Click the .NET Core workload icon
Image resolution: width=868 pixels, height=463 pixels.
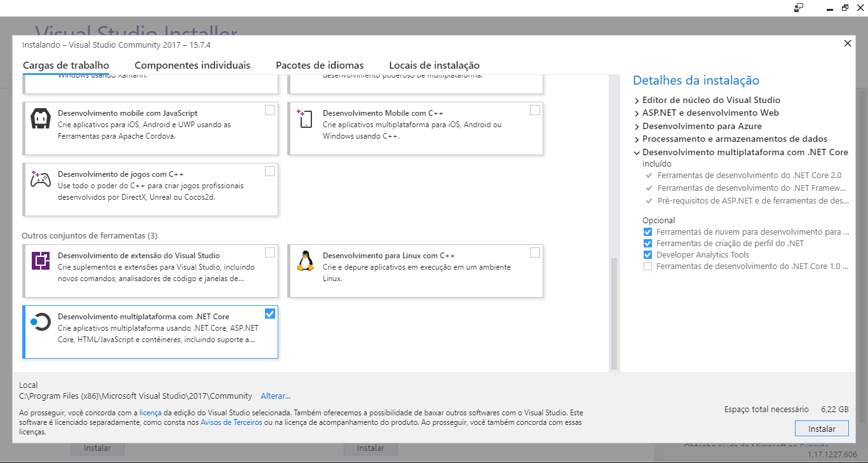41,322
